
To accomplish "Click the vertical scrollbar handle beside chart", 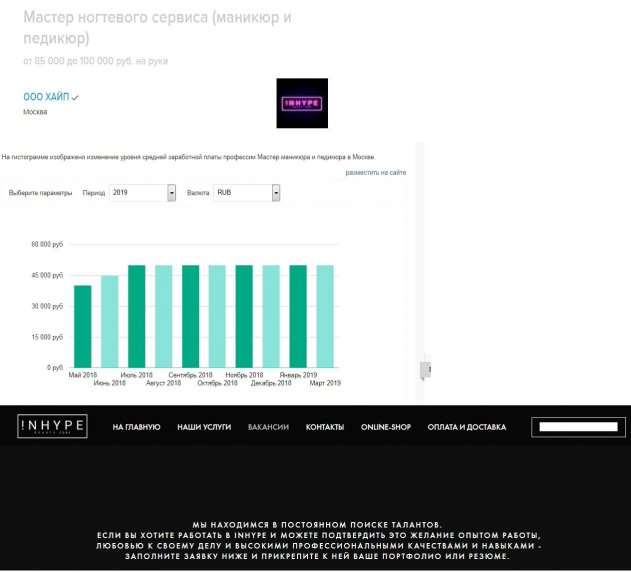I will coord(425,368).
